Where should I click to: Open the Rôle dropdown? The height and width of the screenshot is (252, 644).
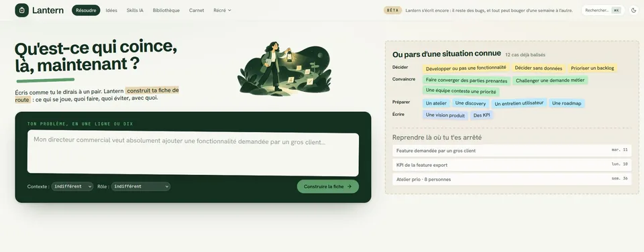click(x=140, y=186)
